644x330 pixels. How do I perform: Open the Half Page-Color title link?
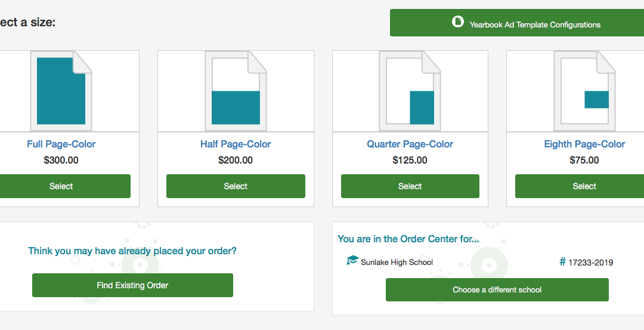click(236, 144)
